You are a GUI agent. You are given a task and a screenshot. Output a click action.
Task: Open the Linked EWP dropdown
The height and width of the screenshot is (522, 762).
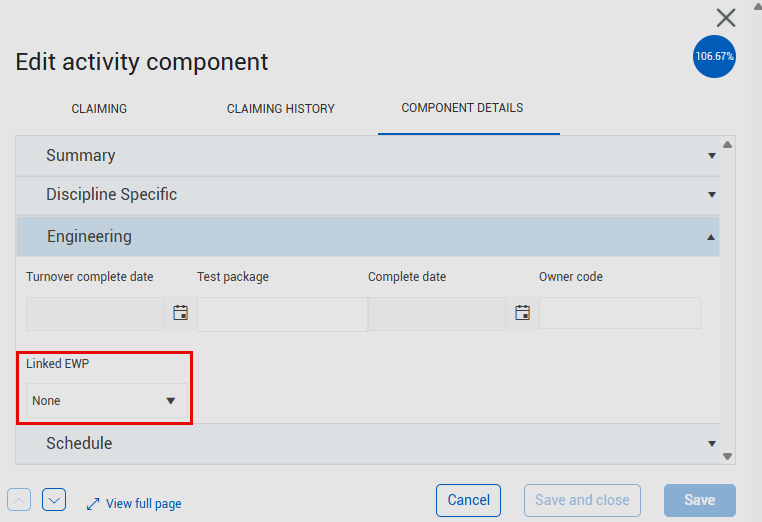[104, 401]
